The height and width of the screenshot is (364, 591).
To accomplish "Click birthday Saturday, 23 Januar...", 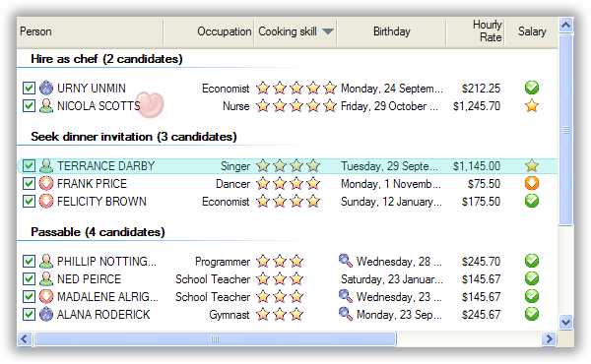I will coord(392,279).
